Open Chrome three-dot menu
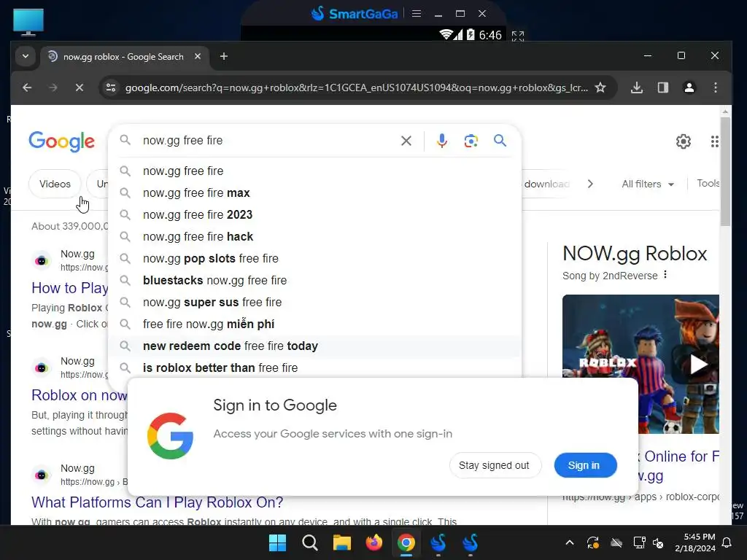The width and height of the screenshot is (747, 560). [715, 87]
